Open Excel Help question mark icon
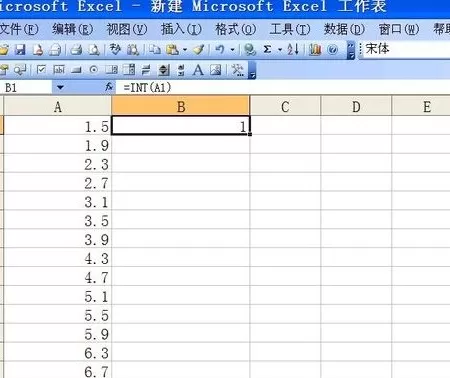450x378 pixels. [333, 50]
